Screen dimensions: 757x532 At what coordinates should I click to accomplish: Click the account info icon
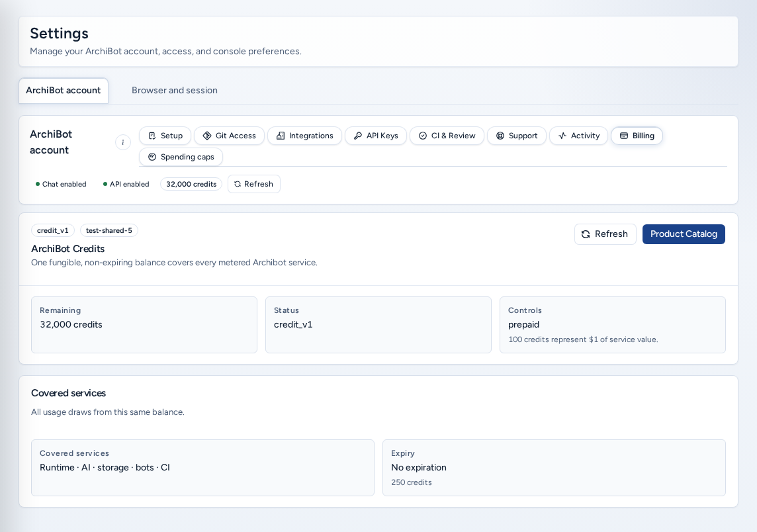tap(123, 142)
